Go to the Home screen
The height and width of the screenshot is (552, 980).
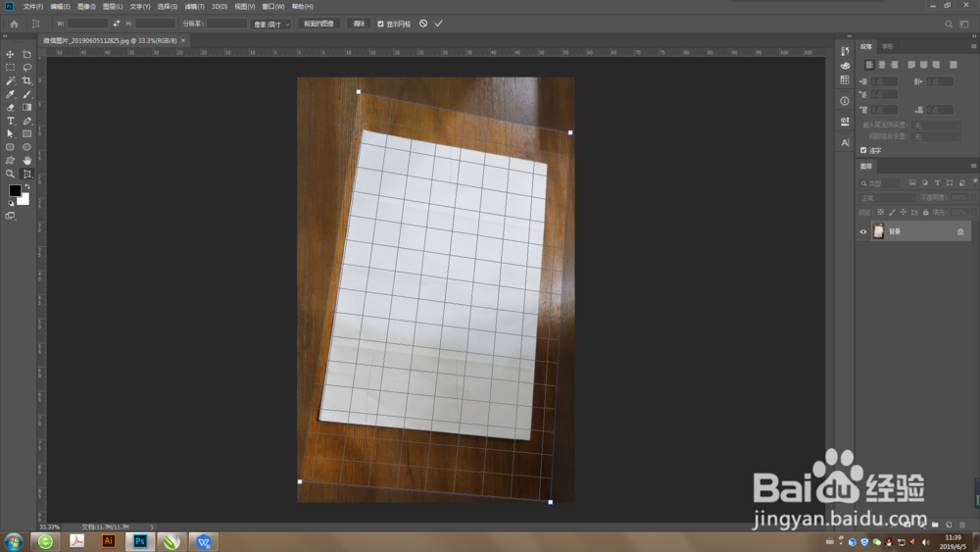click(14, 24)
